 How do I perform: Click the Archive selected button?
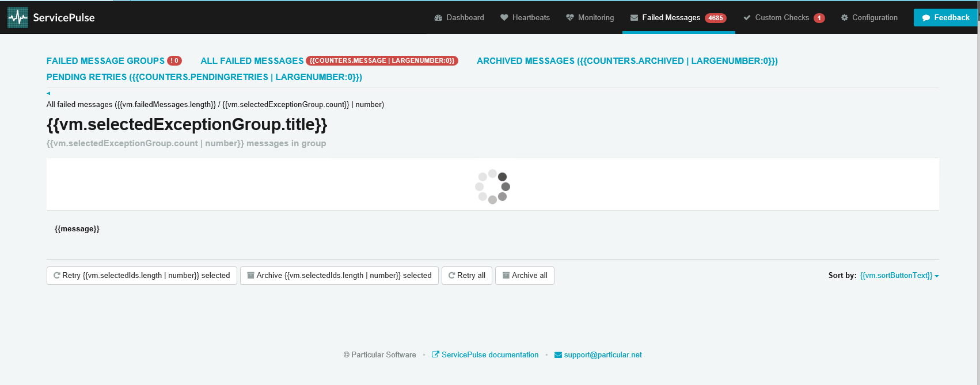[x=339, y=276]
